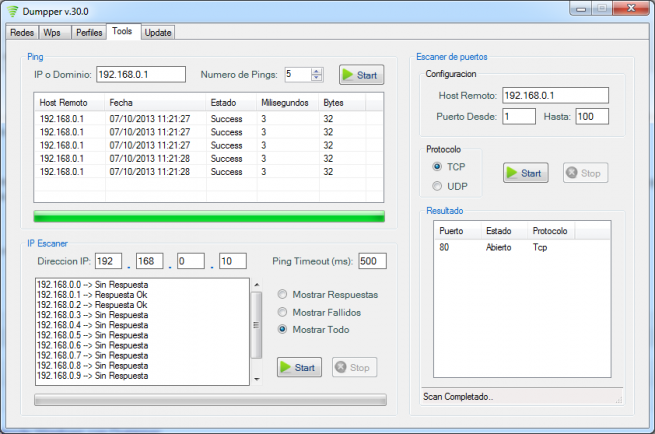The width and height of the screenshot is (655, 434).
Task: Start the port scanner
Action: click(525, 173)
